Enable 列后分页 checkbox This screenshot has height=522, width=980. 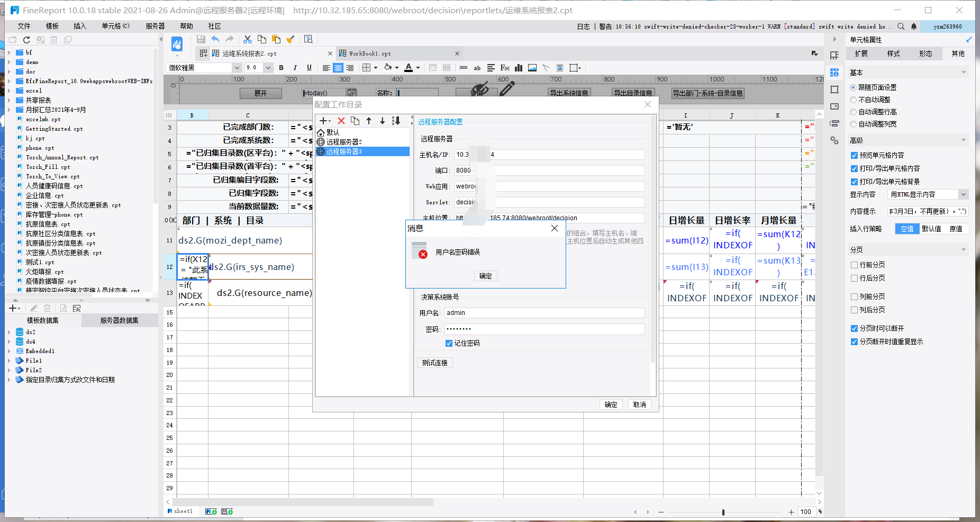[x=854, y=310]
